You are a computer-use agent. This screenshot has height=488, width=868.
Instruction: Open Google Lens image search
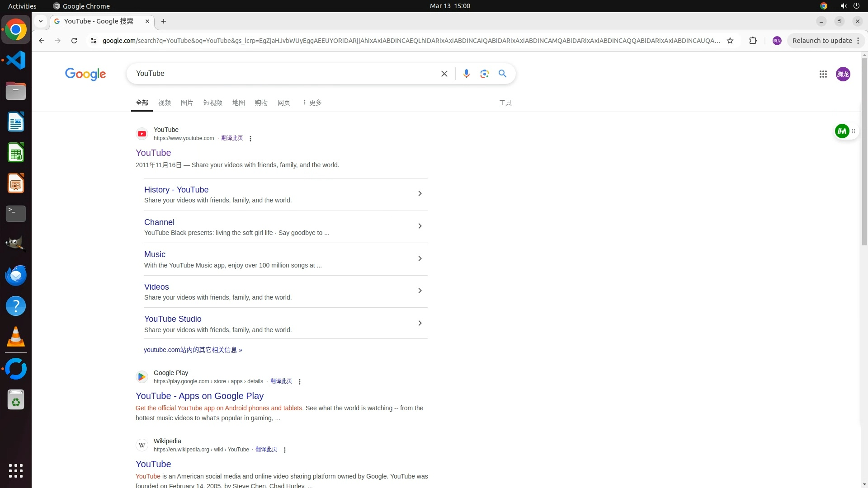click(484, 74)
